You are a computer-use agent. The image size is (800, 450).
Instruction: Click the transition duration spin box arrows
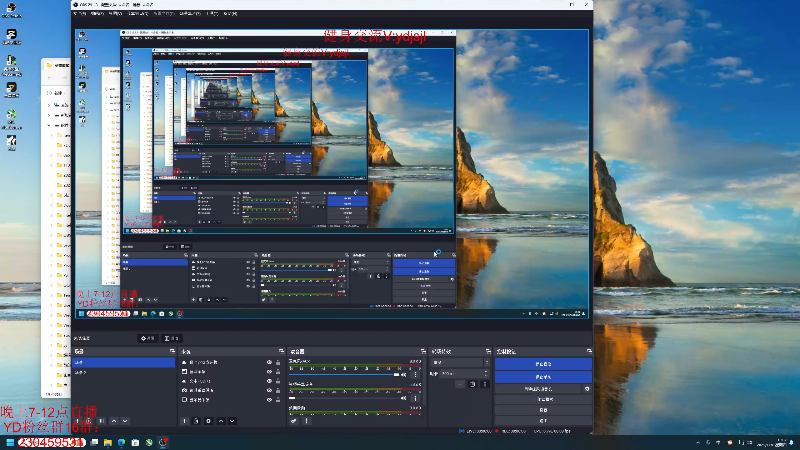pyautogui.click(x=486, y=373)
